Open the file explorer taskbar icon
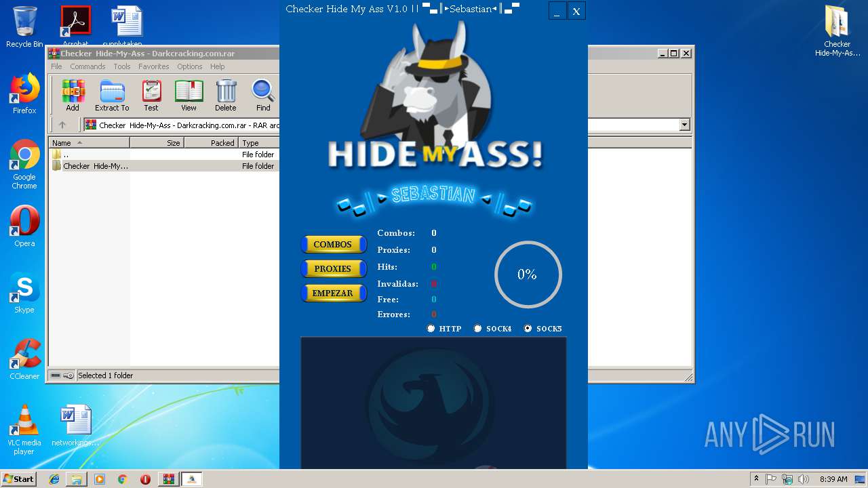Viewport: 868px width, 488px height. 77,479
